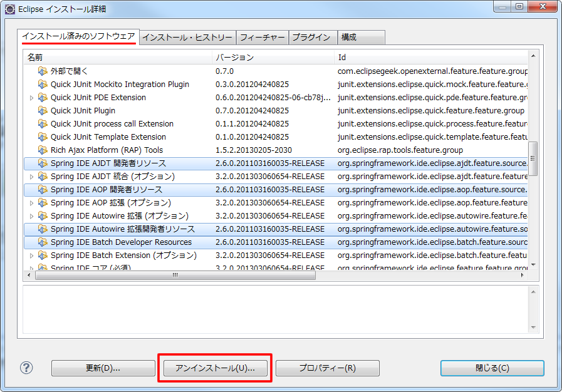Sort by the 名前 column header

(118, 58)
